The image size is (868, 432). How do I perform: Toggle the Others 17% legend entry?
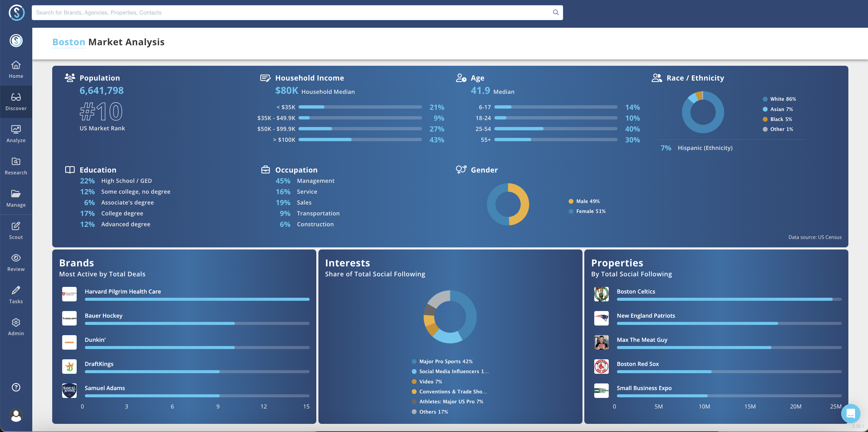click(430, 412)
